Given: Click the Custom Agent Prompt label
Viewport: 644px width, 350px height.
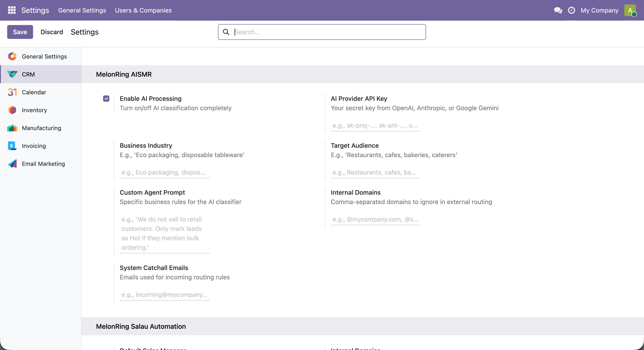Looking at the screenshot, I should click(152, 193).
